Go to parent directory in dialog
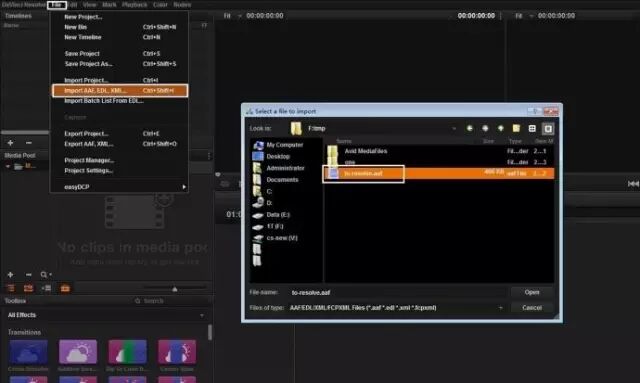Image resolution: width=640 pixels, height=383 pixels. (x=500, y=129)
